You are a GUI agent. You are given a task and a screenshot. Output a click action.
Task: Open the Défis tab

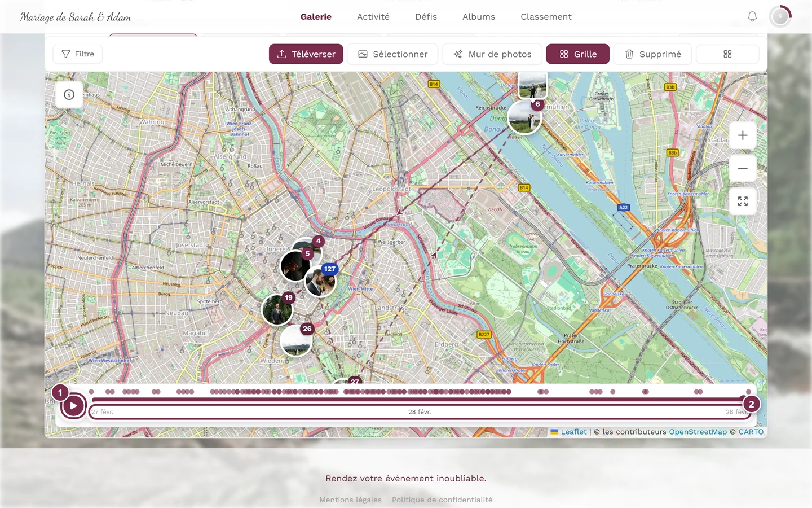pos(426,17)
